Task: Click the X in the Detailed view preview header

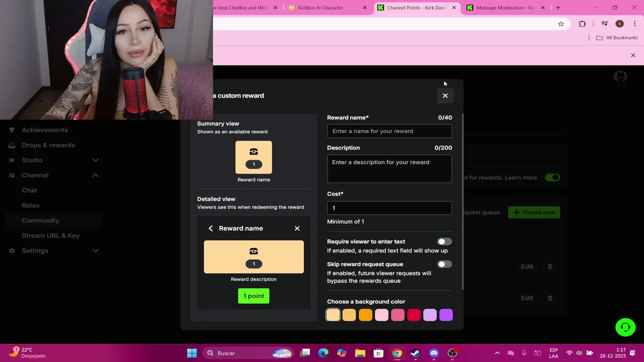Action: point(297,228)
